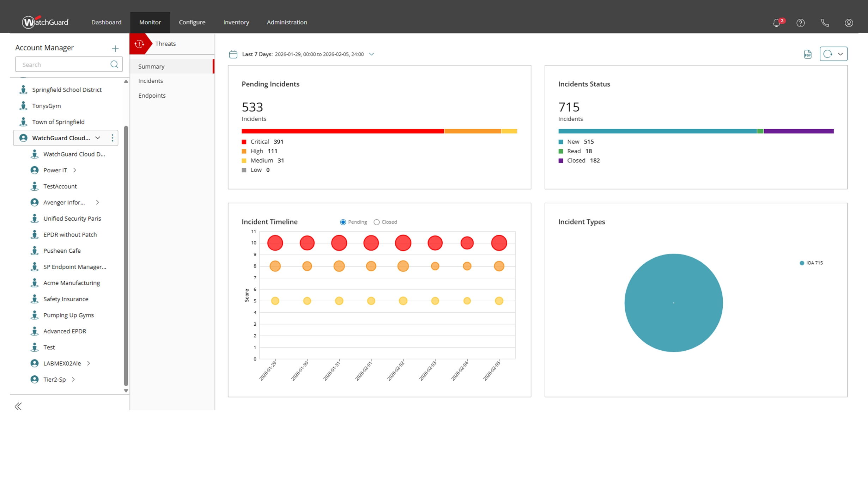The height and width of the screenshot is (492, 868).
Task: Click the search magnifier icon
Action: pos(114,64)
